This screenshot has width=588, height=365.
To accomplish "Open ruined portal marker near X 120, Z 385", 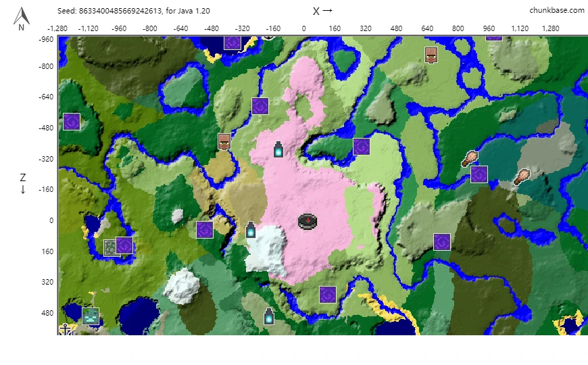I will click(327, 295).
